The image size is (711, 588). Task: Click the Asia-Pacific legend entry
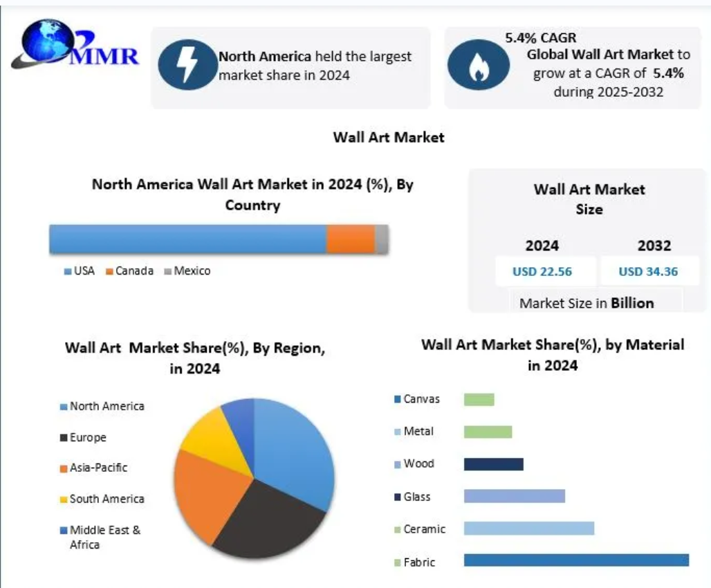pyautogui.click(x=98, y=468)
